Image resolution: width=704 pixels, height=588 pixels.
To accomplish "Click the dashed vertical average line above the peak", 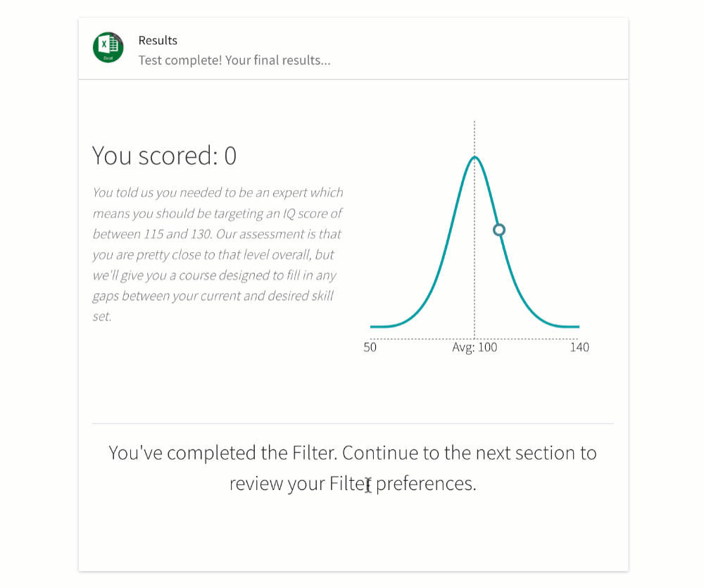I will (x=474, y=137).
